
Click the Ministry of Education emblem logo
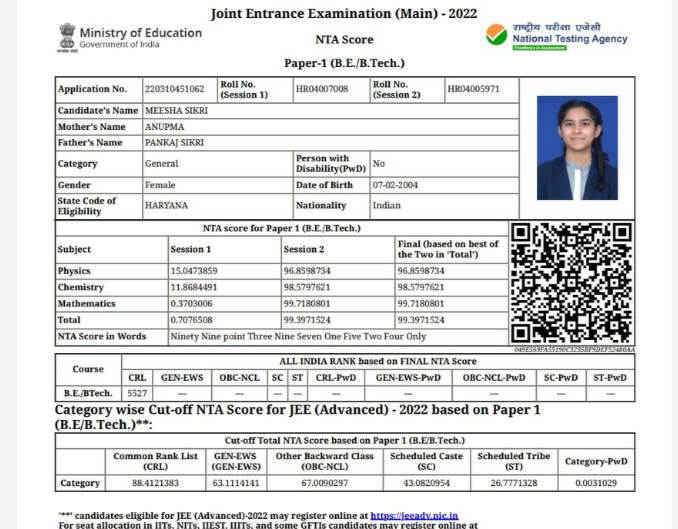pos(67,38)
